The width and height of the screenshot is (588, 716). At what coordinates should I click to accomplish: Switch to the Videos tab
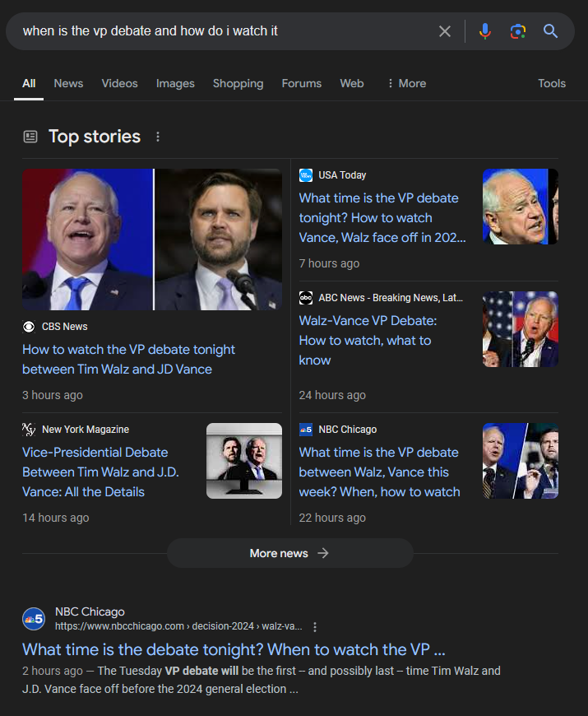tap(119, 84)
